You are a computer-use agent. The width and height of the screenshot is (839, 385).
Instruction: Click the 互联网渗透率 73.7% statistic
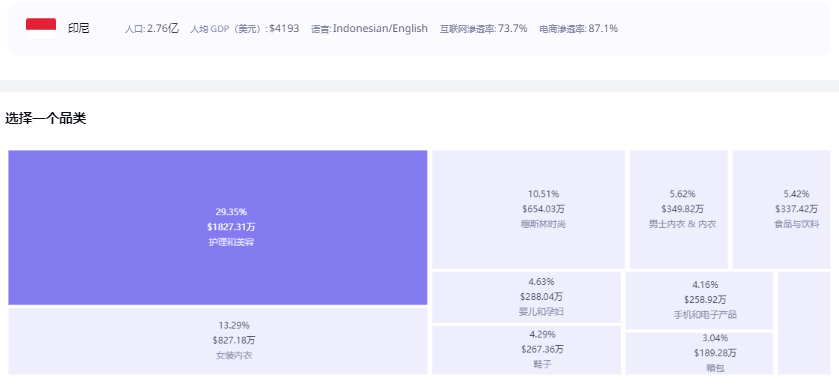(x=483, y=28)
